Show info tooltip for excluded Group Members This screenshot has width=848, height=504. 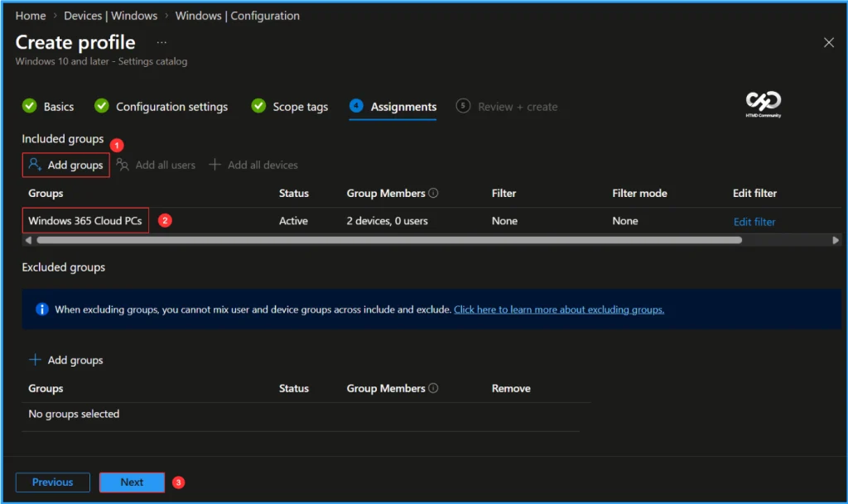(x=433, y=388)
